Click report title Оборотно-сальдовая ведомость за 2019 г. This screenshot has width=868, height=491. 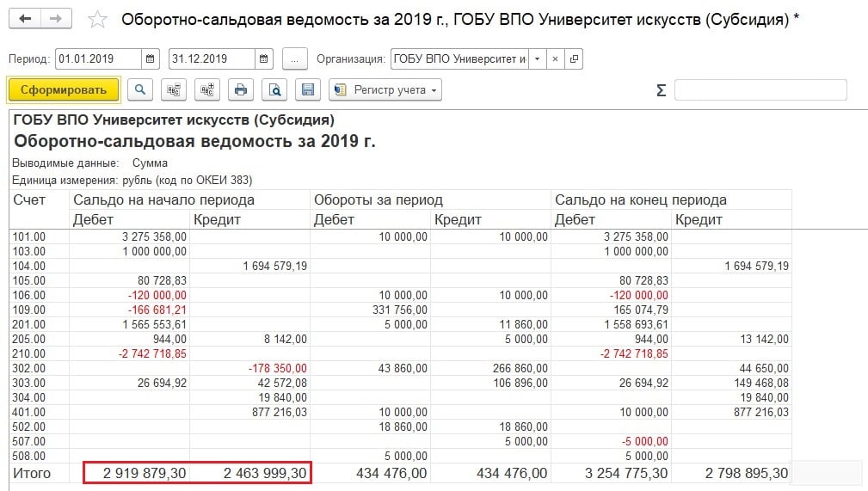[x=195, y=141]
